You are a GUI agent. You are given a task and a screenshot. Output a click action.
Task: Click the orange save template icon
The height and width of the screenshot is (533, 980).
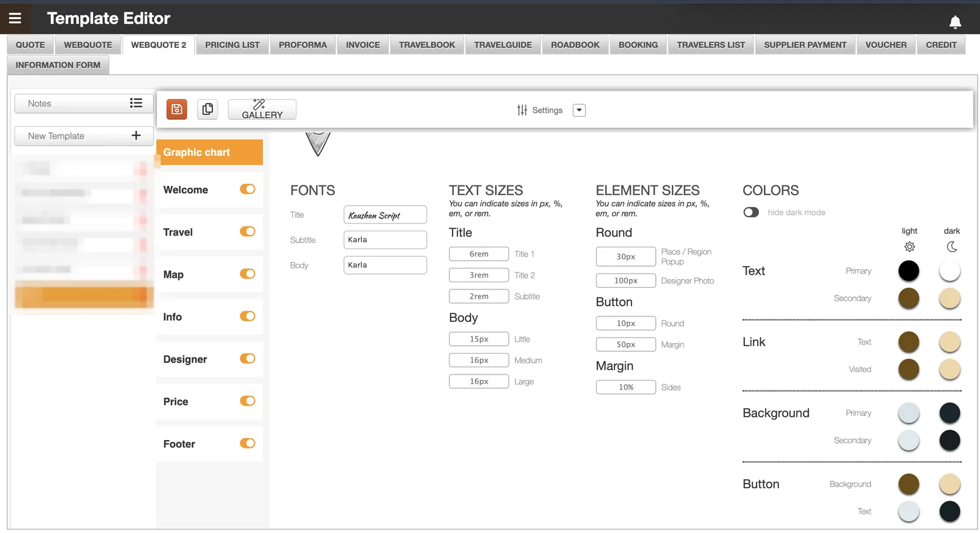(176, 109)
